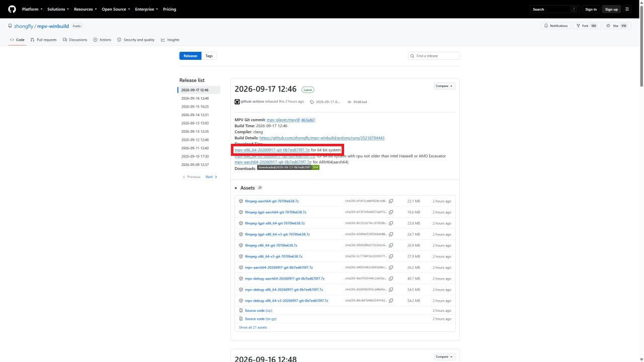Copy SHA256 hash of mpv-debug-aarch64-20260917-git-0b7ed670f7.7z
Image resolution: width=644 pixels, height=362 pixels.
(x=391, y=279)
